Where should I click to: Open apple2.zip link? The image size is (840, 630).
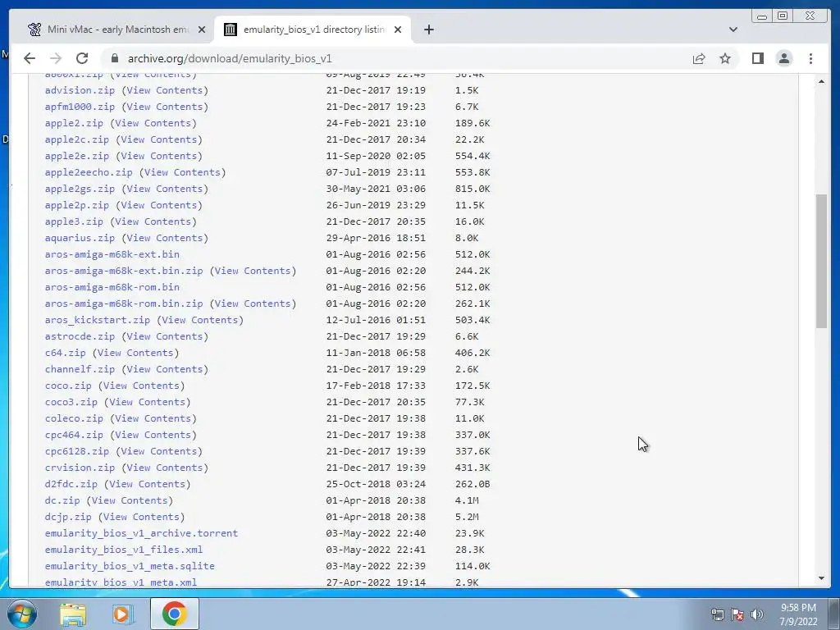tap(74, 123)
